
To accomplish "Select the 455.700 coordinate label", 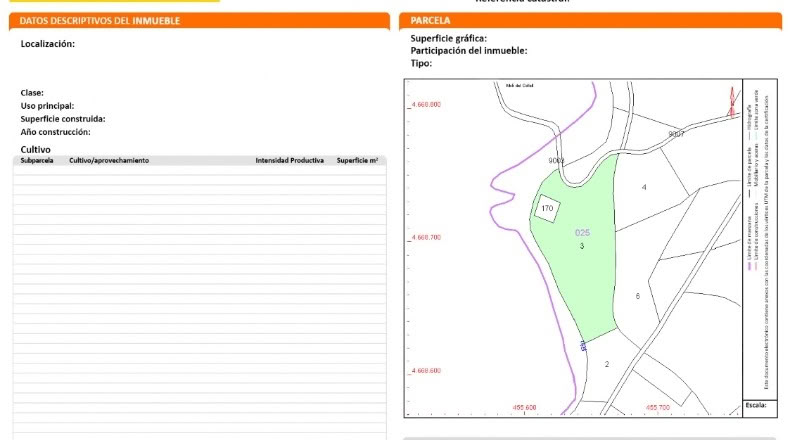I will coord(657,407).
